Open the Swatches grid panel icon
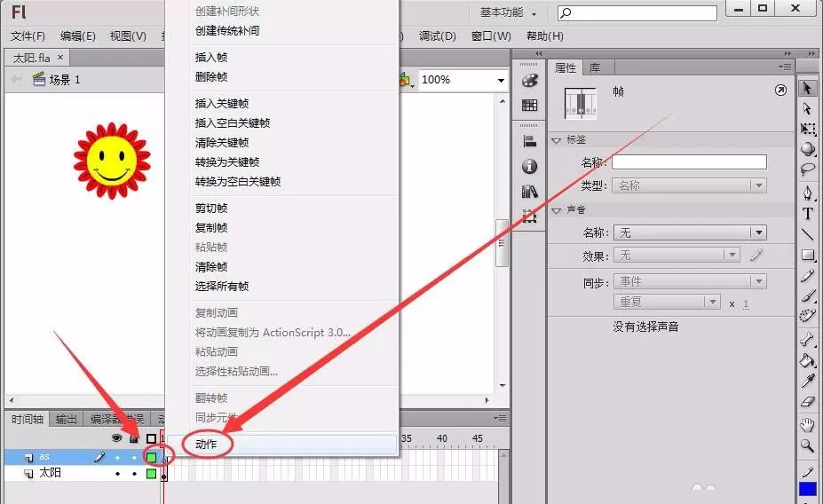823x504 pixels. click(x=529, y=105)
